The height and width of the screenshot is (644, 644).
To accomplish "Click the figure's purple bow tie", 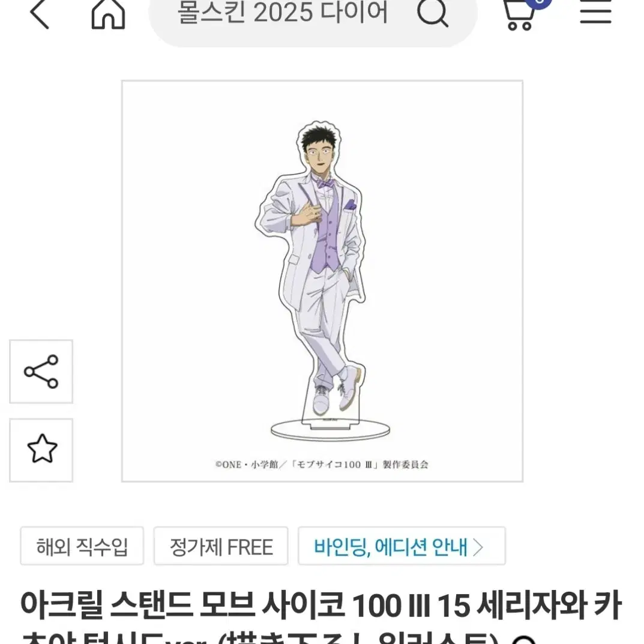I will (x=325, y=183).
